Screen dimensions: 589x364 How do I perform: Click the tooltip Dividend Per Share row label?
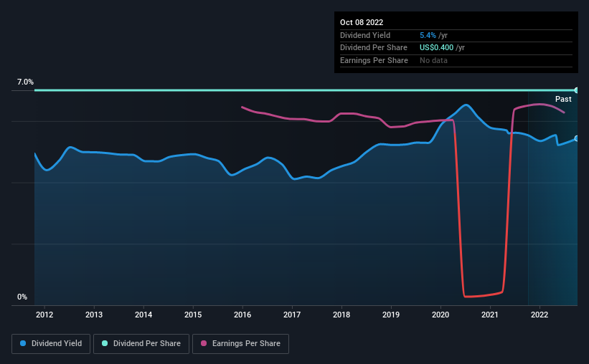[374, 48]
